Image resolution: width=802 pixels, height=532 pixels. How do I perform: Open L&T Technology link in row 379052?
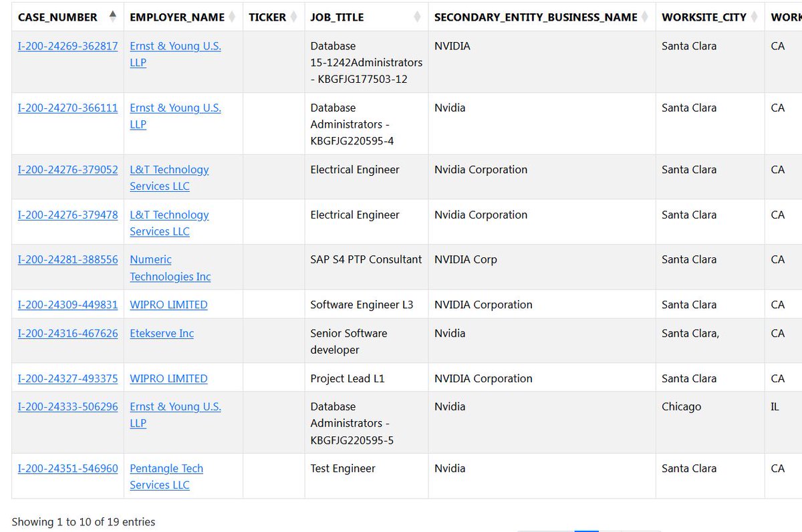(169, 178)
